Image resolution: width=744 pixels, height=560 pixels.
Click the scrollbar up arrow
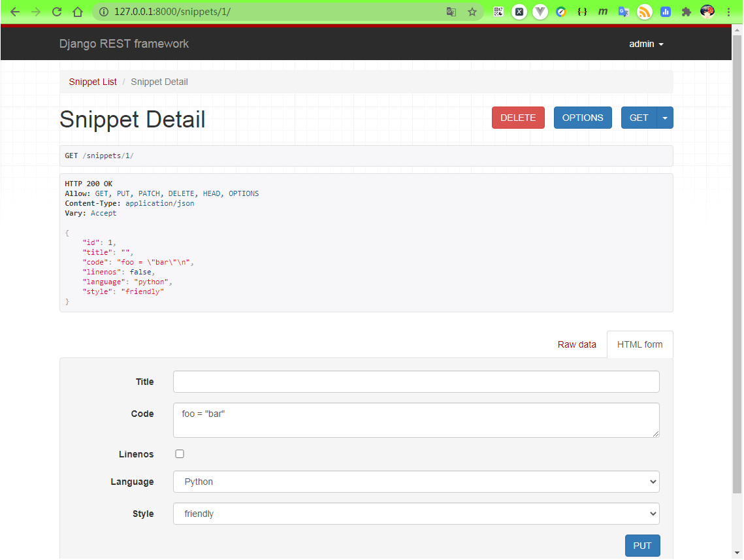pos(737,30)
